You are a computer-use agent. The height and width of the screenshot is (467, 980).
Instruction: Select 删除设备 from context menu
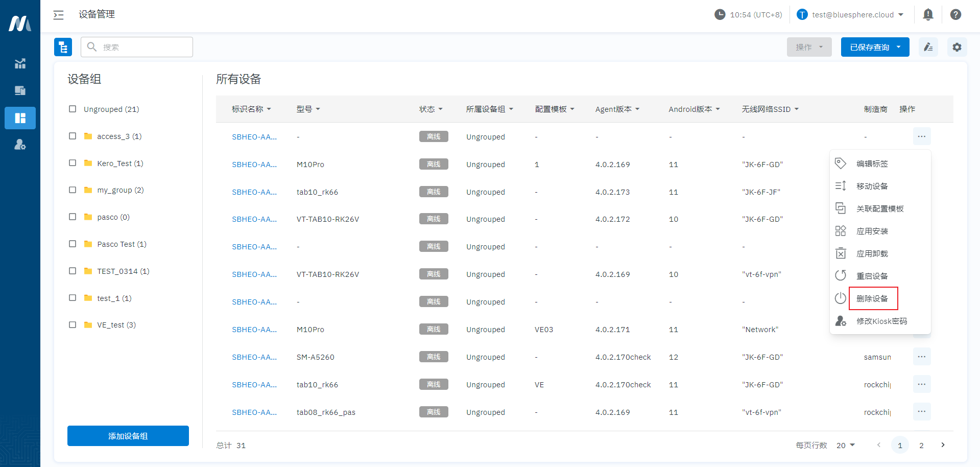pos(872,299)
